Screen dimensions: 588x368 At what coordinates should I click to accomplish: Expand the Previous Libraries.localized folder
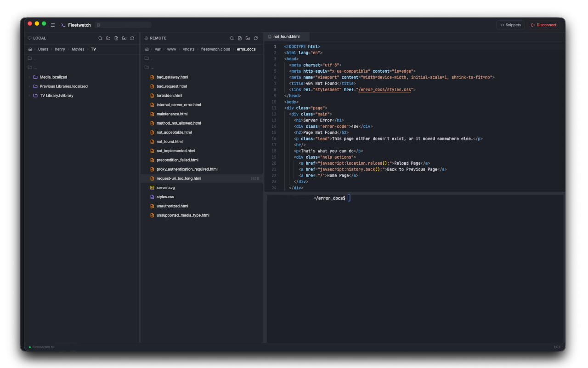[29, 86]
